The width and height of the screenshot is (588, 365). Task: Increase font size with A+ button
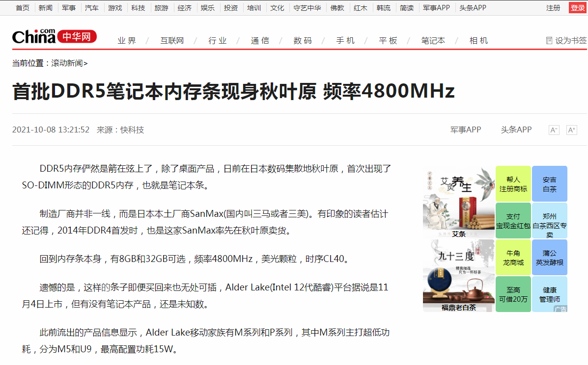(571, 130)
